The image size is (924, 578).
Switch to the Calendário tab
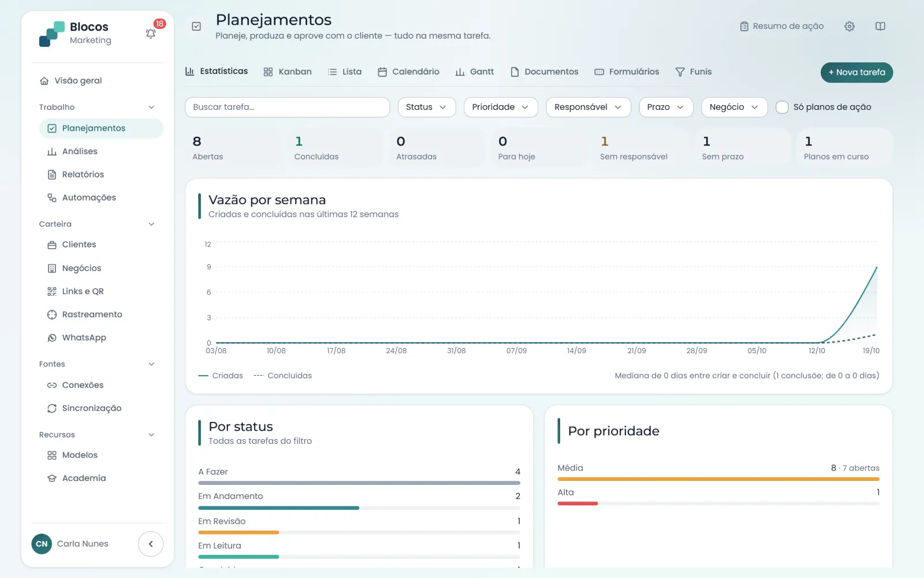pos(408,72)
